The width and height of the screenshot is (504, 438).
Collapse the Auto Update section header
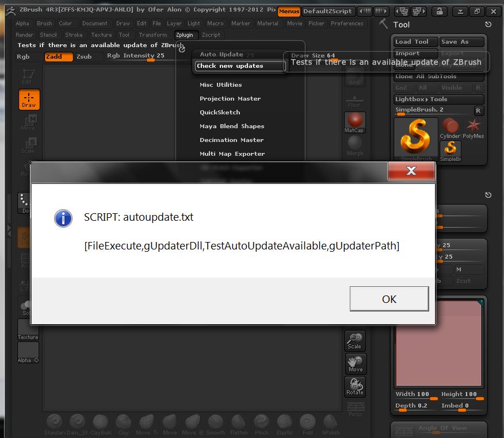pyautogui.click(x=222, y=54)
